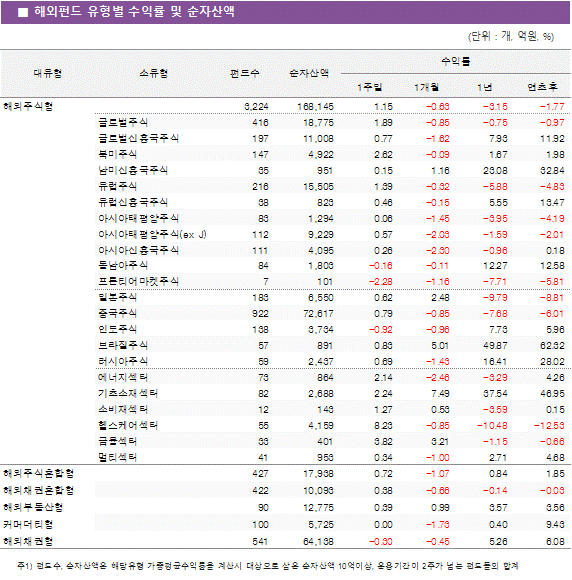Select the '1개월' column header
The image size is (572, 580).
[426, 87]
